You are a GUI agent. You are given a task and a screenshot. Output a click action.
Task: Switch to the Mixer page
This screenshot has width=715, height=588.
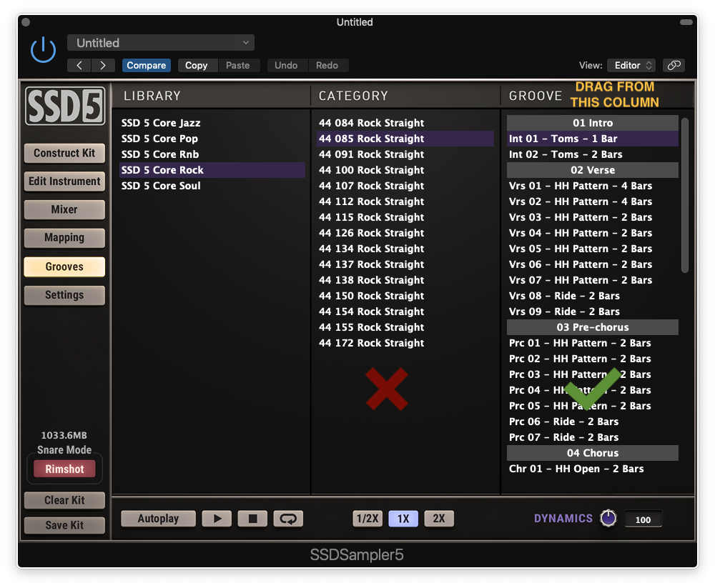click(x=64, y=209)
